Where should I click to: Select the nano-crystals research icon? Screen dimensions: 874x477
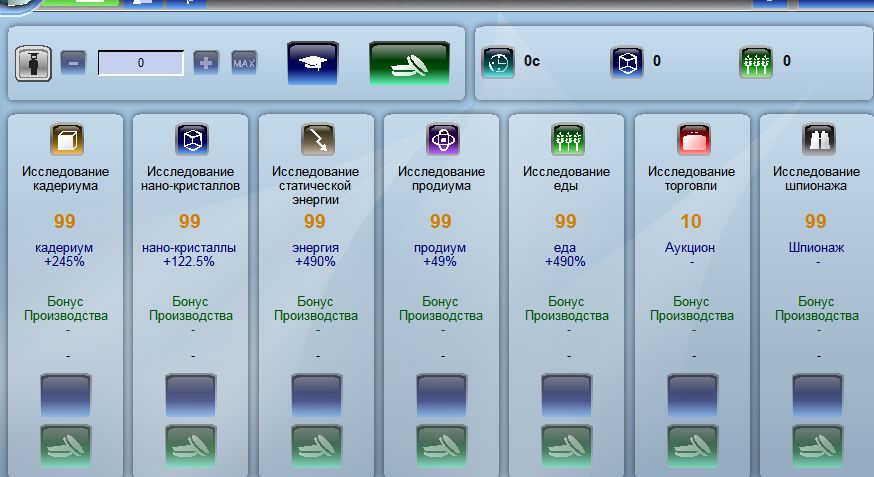[192, 139]
